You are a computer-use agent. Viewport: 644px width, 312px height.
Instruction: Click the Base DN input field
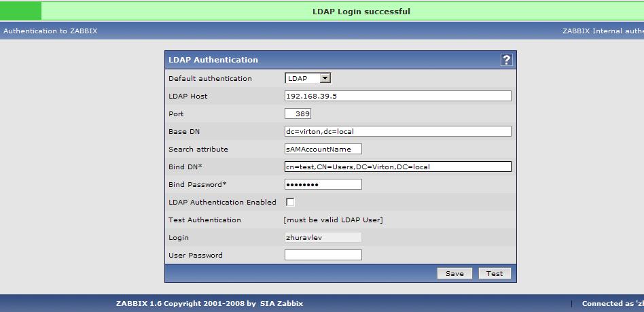click(x=398, y=132)
